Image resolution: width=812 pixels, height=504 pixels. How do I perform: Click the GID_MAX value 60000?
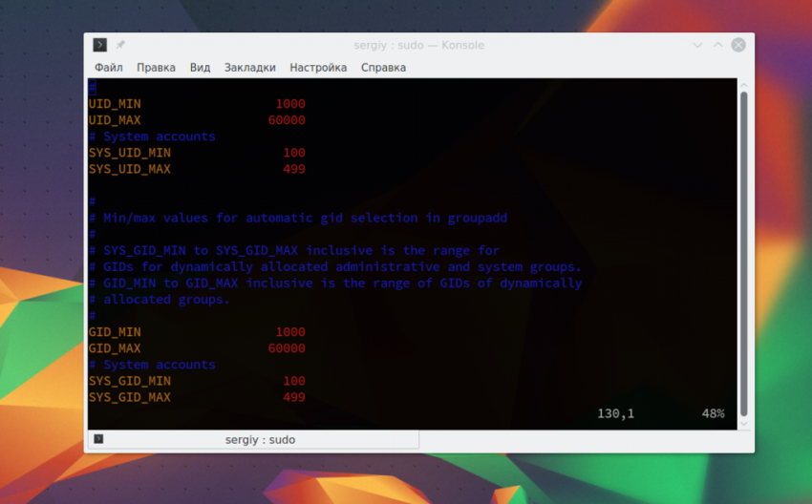click(x=287, y=348)
